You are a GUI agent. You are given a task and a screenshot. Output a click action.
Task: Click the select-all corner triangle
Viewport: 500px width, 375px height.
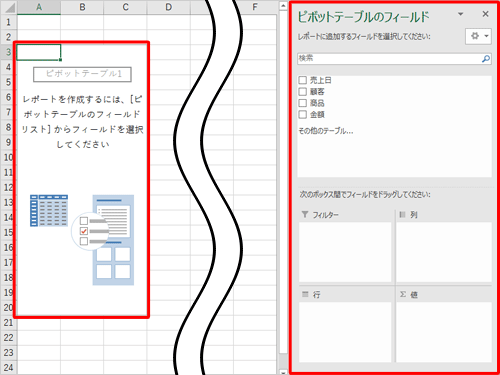tap(10, 8)
